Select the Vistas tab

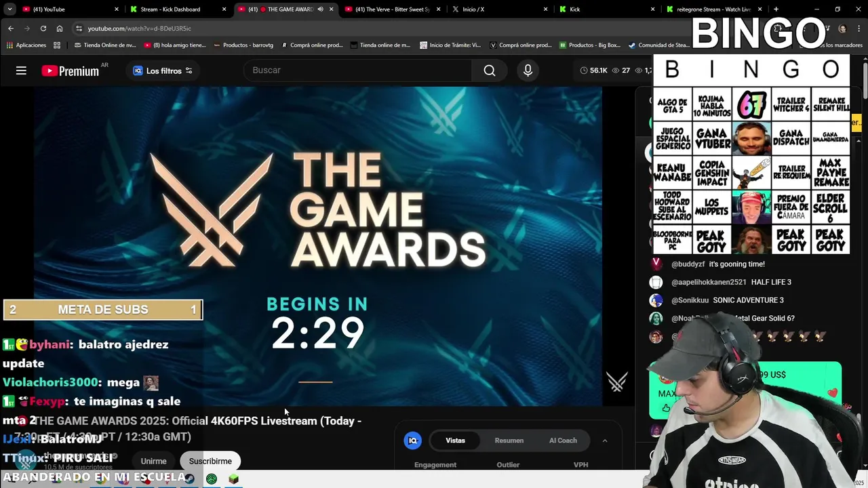455,441
